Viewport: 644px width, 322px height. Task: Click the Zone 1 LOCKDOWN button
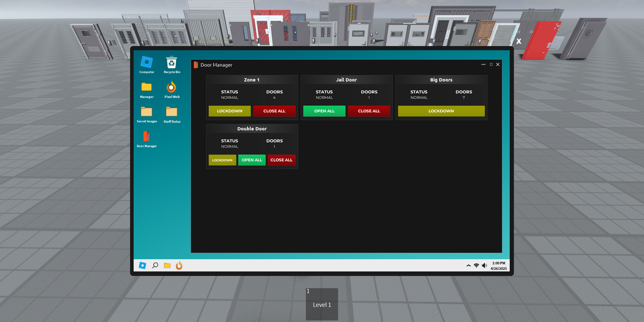(230, 111)
